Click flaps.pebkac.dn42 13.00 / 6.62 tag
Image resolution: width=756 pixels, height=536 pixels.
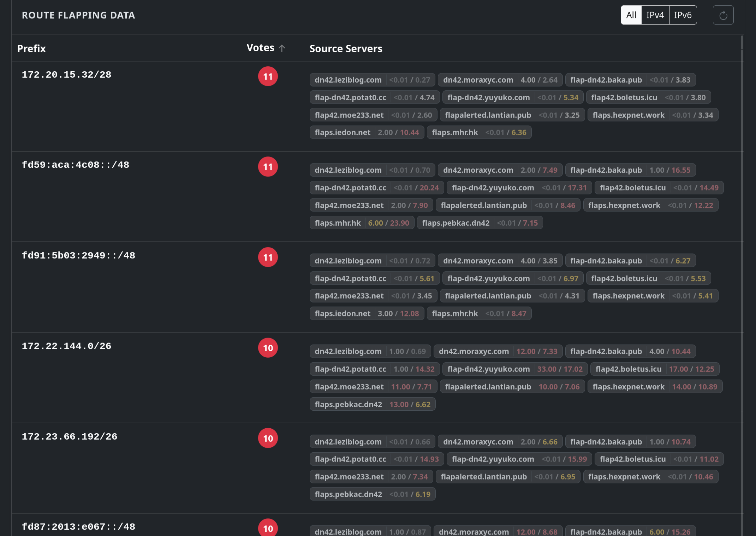click(x=372, y=404)
